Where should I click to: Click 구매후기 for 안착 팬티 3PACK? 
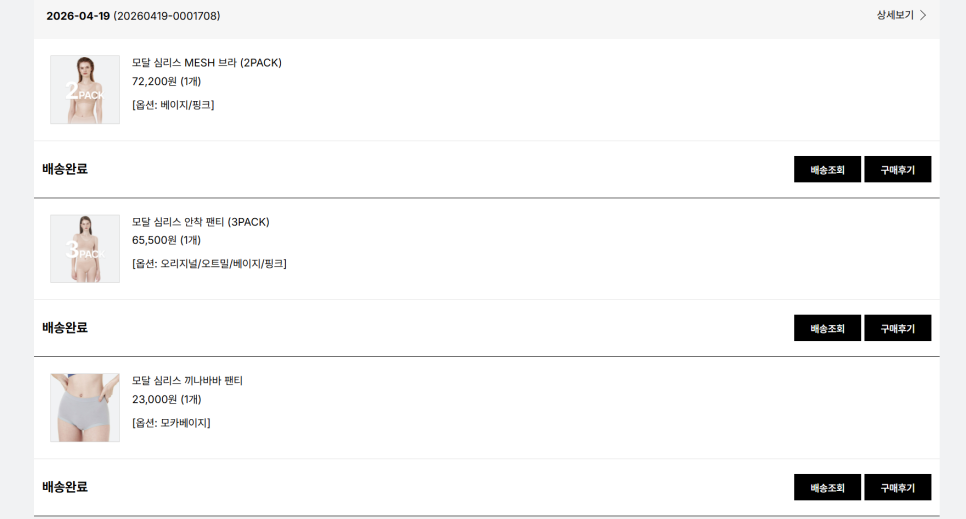pos(898,328)
